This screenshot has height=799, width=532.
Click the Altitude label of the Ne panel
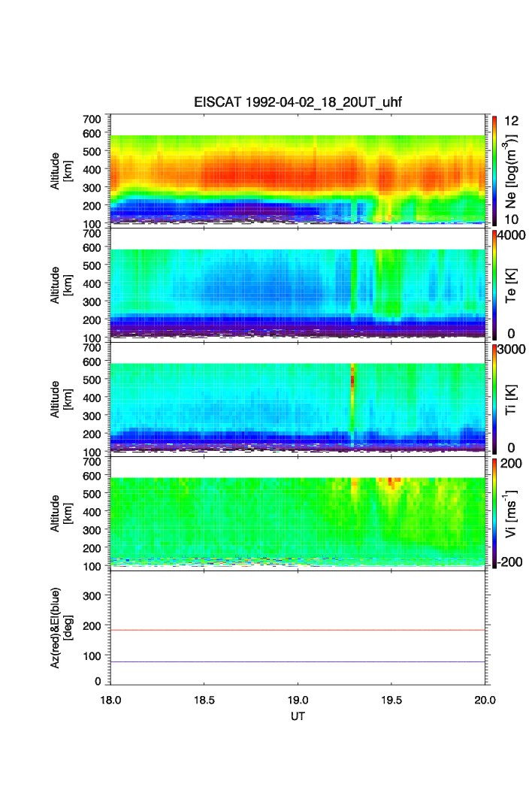[x=61, y=171]
